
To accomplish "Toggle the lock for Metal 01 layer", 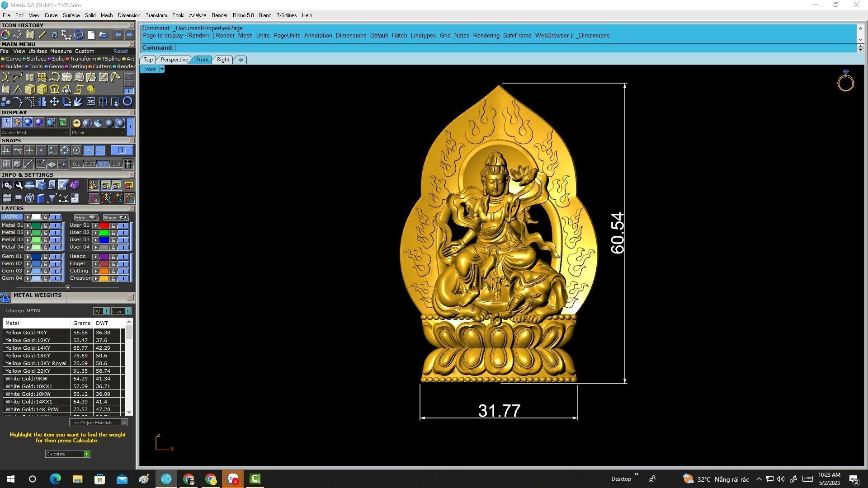I will pyautogui.click(x=45, y=225).
